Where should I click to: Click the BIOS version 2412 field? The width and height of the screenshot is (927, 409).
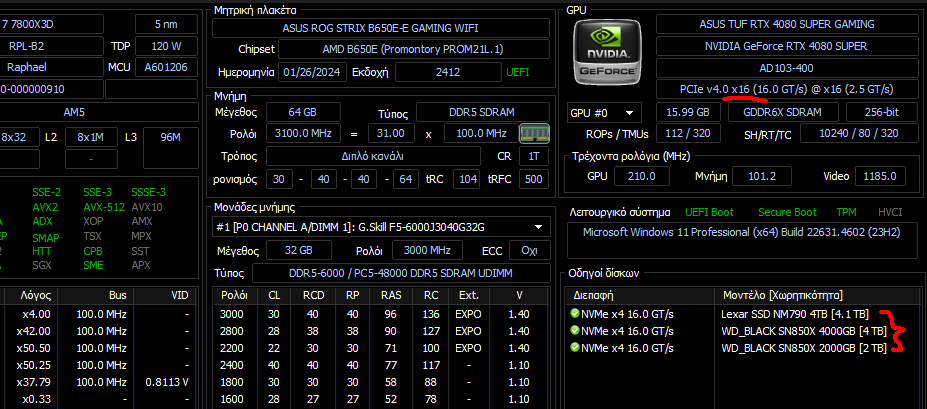(x=448, y=72)
